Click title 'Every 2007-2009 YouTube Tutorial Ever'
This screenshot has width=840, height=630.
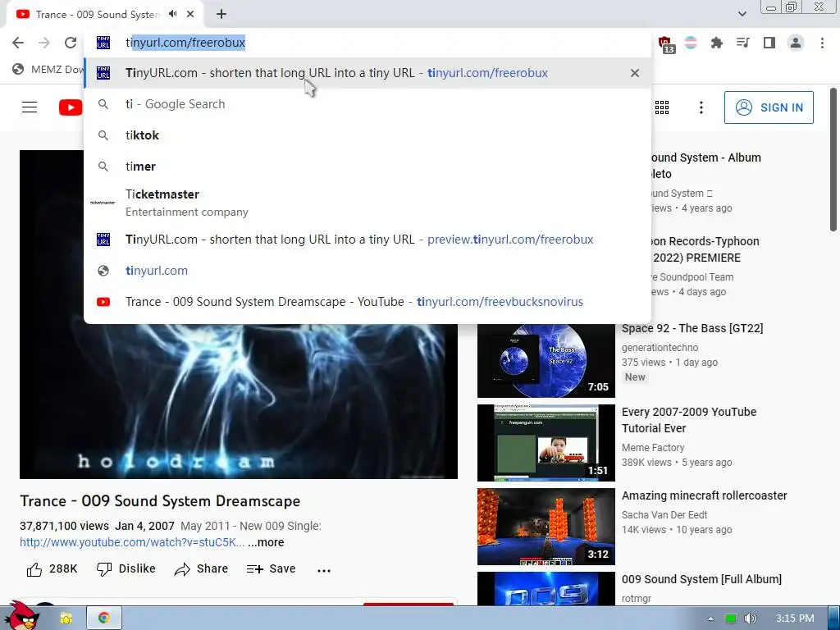tap(689, 420)
